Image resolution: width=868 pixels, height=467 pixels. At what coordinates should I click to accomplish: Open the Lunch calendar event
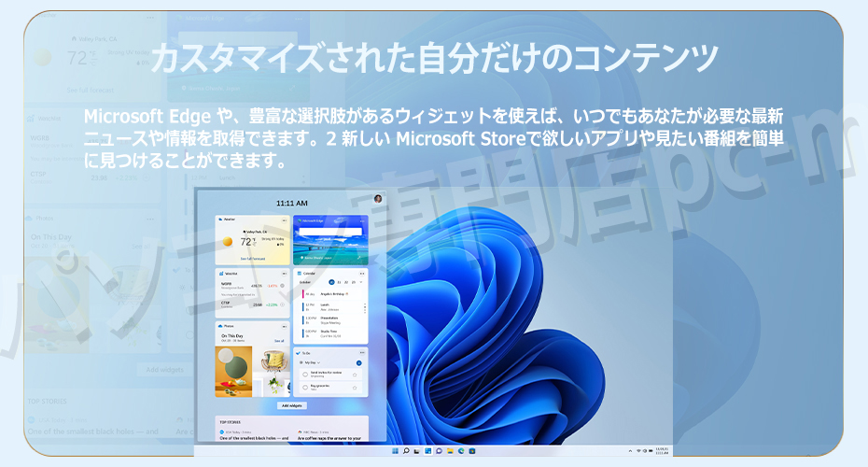(x=332, y=307)
